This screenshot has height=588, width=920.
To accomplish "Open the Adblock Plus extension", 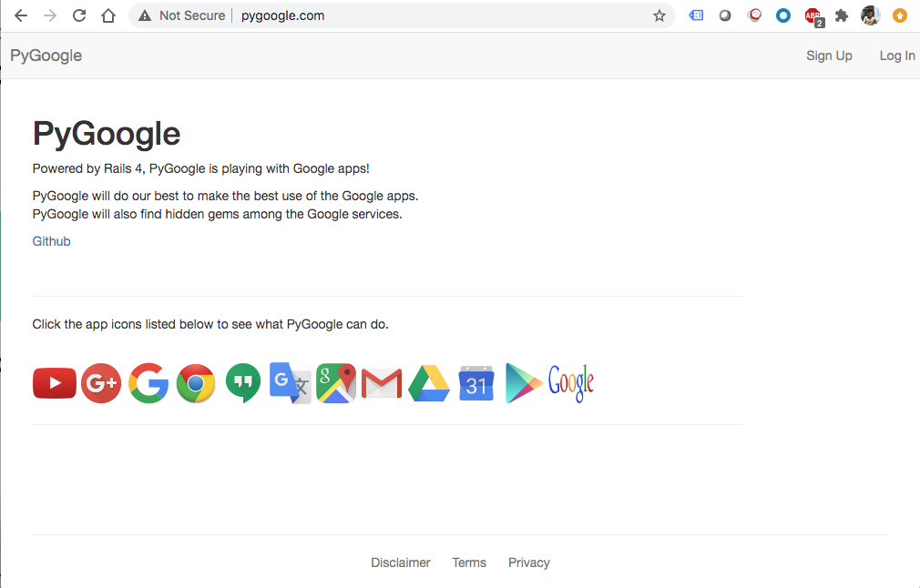I will 813,16.
